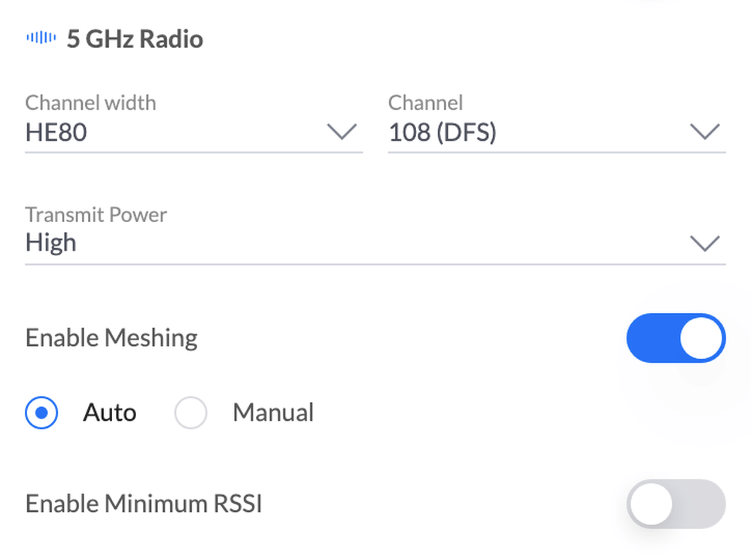
Task: Click the Auto option label text
Action: coord(110,413)
